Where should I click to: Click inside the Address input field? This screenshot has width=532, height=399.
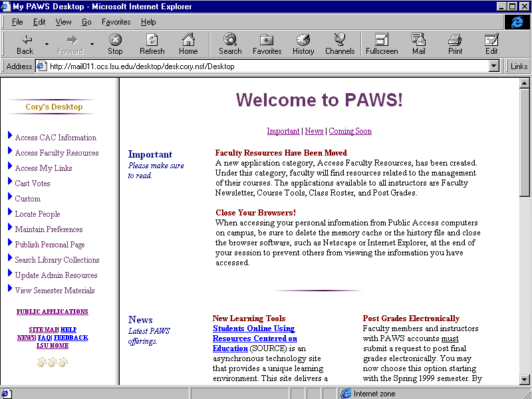266,66
